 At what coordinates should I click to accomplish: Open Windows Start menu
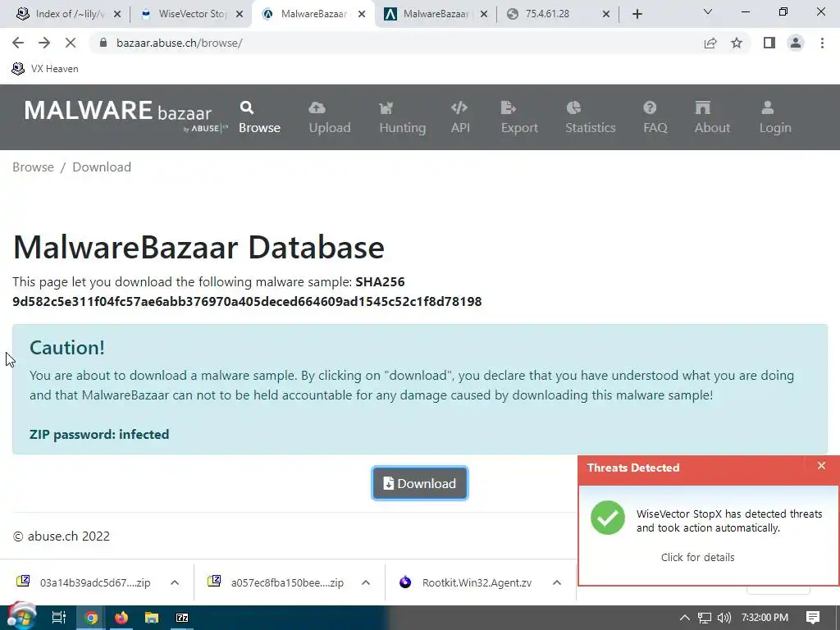pos(21,617)
